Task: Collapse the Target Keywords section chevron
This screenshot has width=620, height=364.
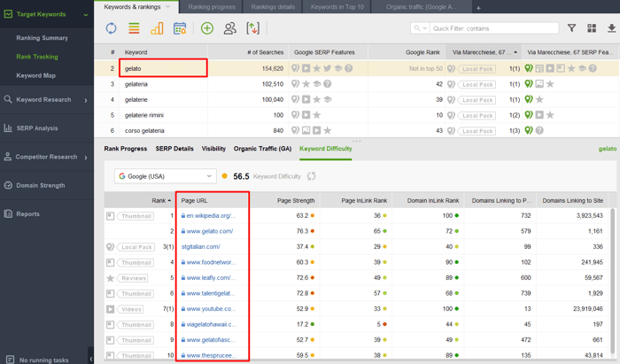Action: point(86,15)
